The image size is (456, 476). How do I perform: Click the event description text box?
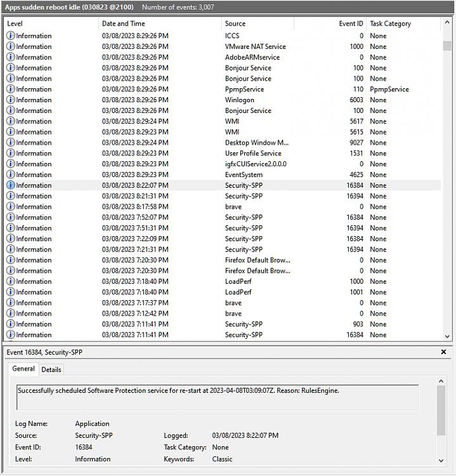click(218, 397)
